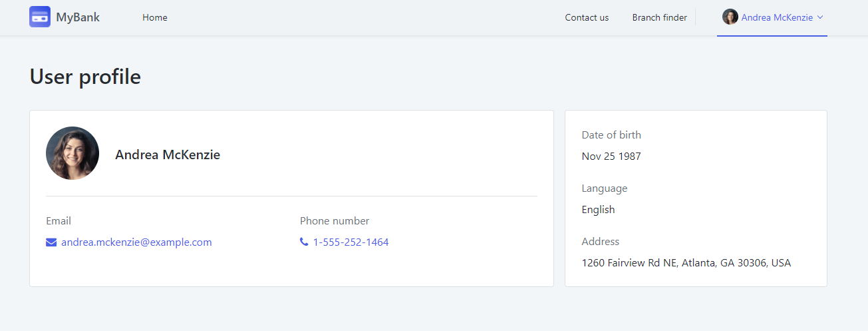Expand the chevron next to Andrea McKenzie
Screen dimensions: 868x331
tap(820, 17)
